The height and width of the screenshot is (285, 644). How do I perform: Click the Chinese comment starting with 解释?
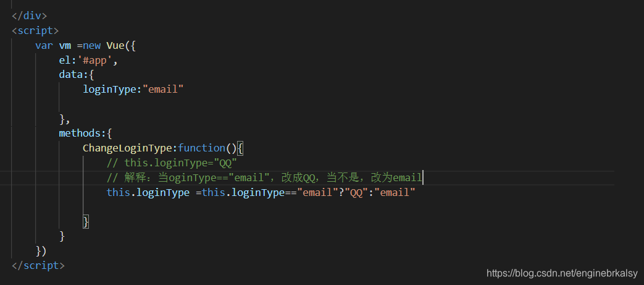pos(264,177)
